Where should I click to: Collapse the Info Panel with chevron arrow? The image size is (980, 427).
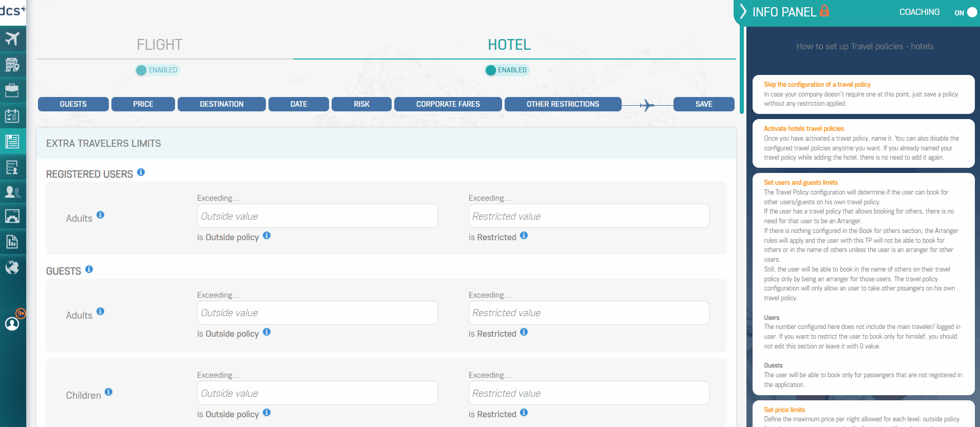[x=743, y=12]
